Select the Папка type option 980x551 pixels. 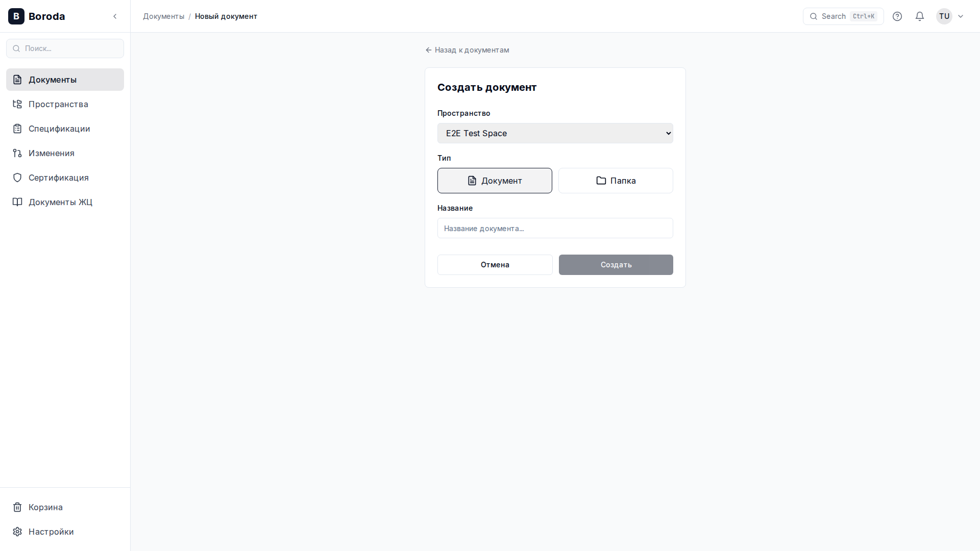[x=616, y=181]
